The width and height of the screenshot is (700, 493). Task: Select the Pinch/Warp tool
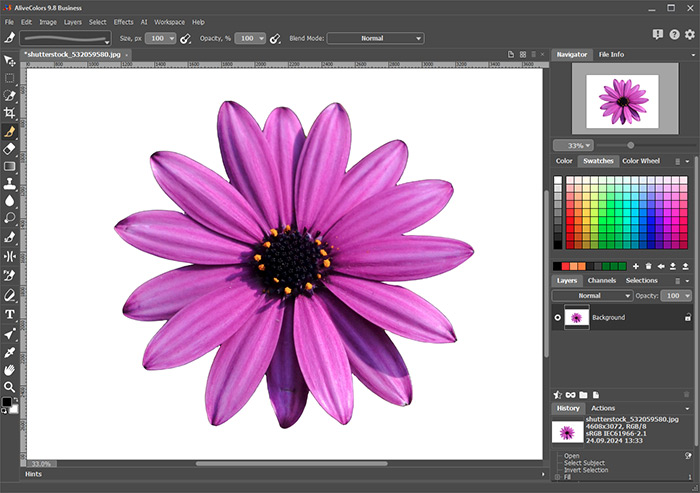click(9, 256)
